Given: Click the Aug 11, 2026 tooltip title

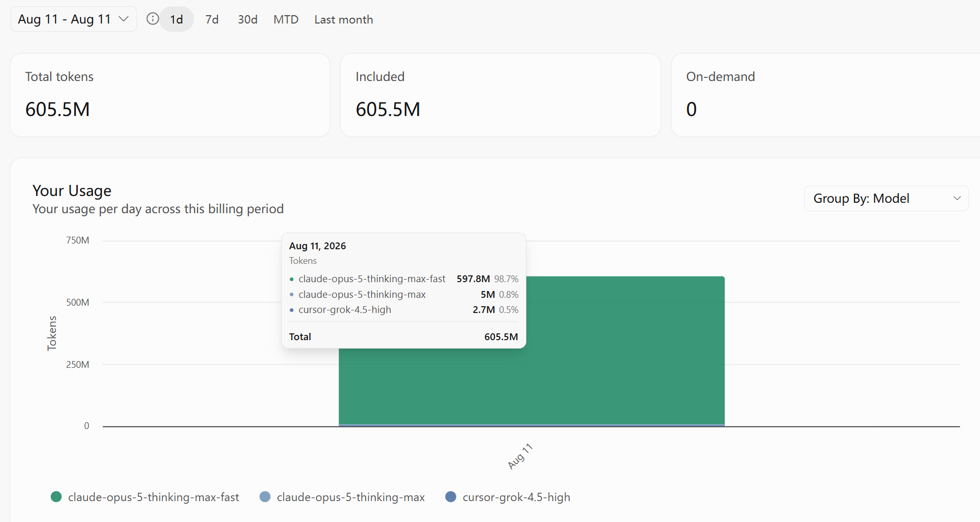Looking at the screenshot, I should 317,246.
